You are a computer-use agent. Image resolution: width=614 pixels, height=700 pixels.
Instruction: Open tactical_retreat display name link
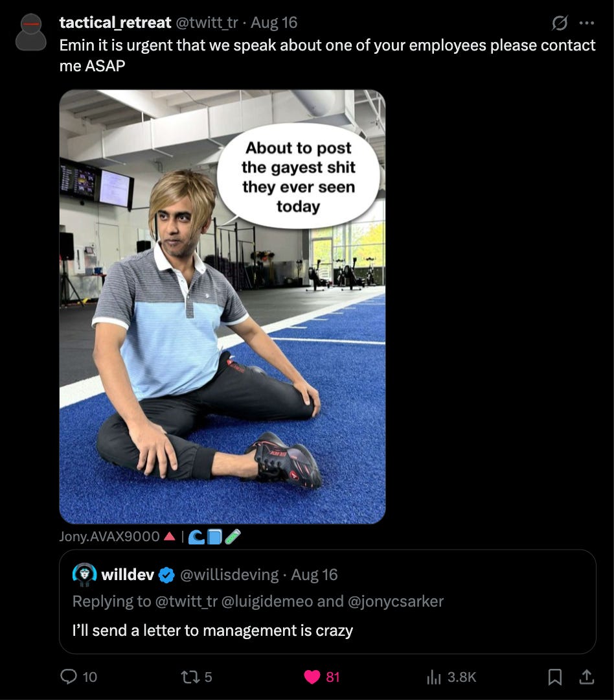115,22
